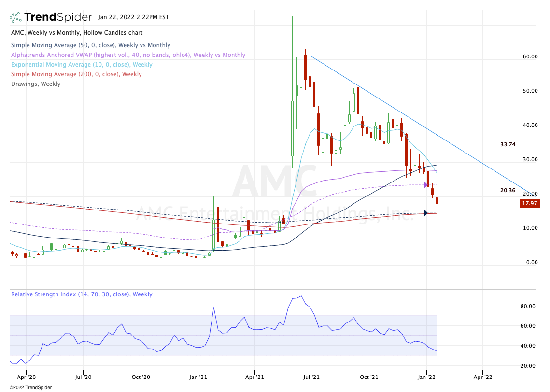
Task: Click the 'Jan '21' date axis label
Action: coord(198,377)
